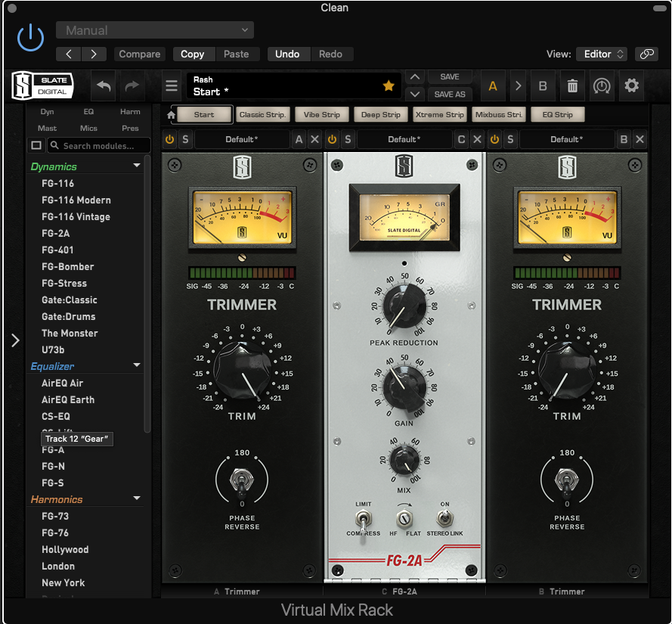This screenshot has width=672, height=624.
Task: Click the SAVE button
Action: pos(450,76)
